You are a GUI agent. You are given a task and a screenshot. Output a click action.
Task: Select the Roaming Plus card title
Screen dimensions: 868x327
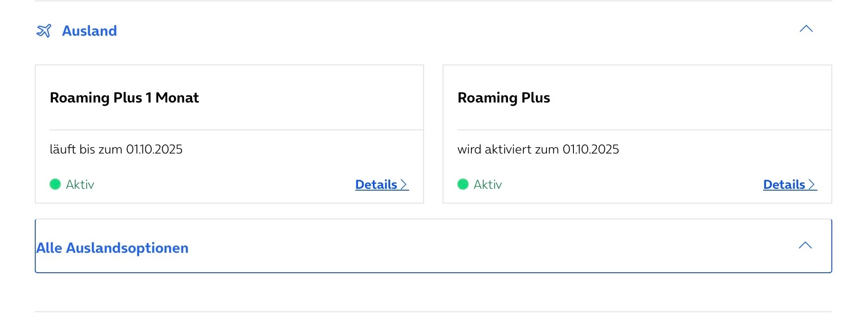pyautogui.click(x=504, y=98)
